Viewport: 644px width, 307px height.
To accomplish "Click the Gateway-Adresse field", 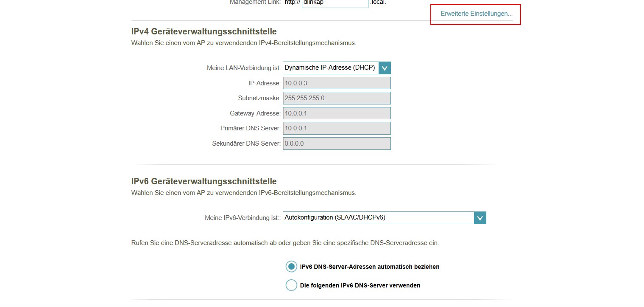I will pyautogui.click(x=337, y=113).
